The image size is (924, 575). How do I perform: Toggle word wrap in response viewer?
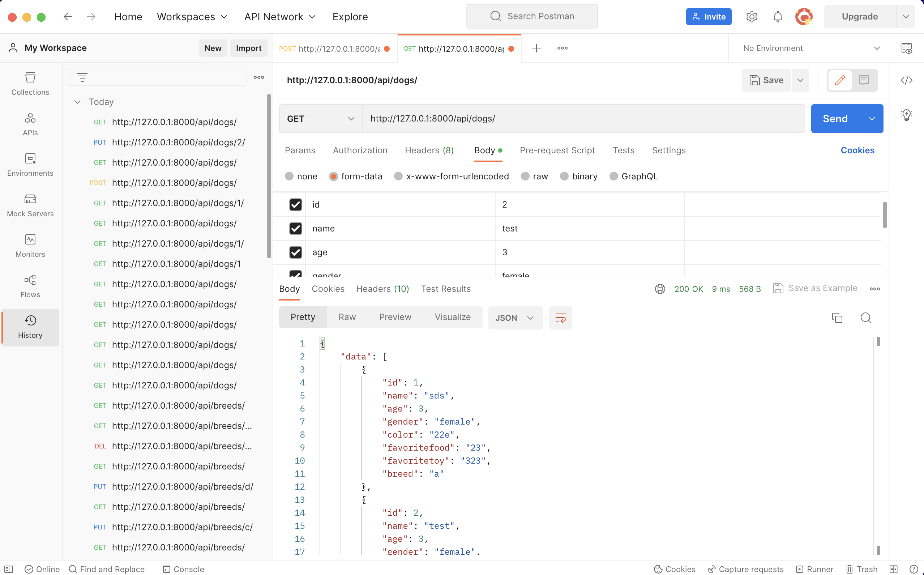pyautogui.click(x=560, y=318)
